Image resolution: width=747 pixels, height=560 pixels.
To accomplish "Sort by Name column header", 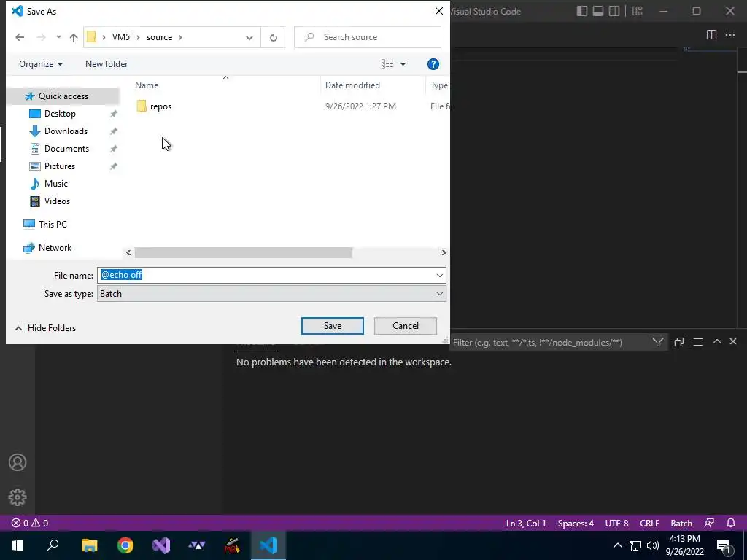I will click(x=147, y=85).
